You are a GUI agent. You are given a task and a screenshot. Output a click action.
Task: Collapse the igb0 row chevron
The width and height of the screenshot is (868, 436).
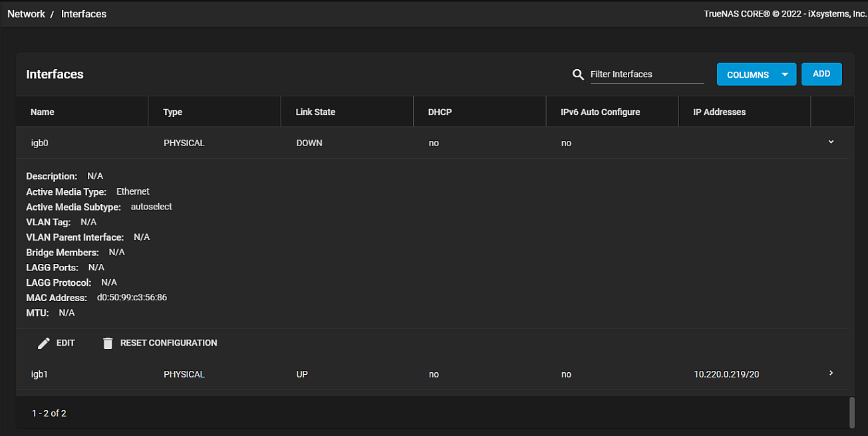pos(831,142)
